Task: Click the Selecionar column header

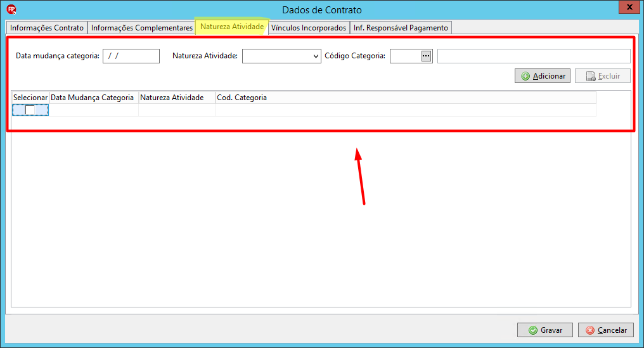Action: (30, 98)
